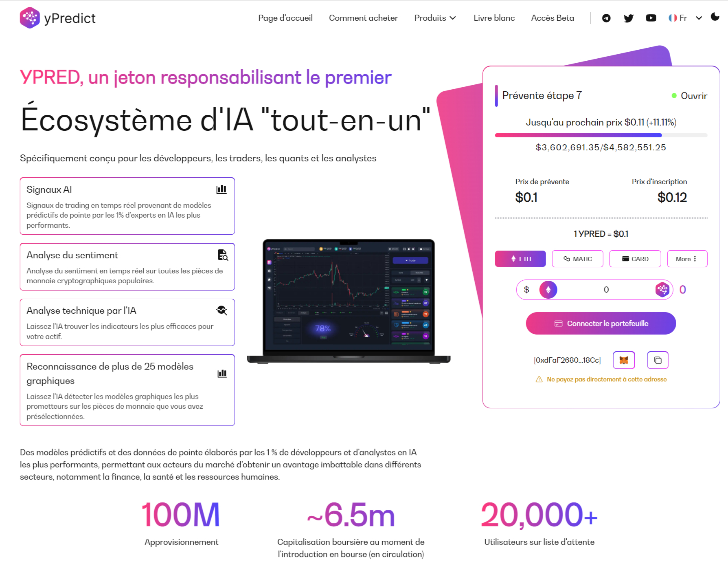
Task: Select MATIC payment method
Action: pos(577,259)
